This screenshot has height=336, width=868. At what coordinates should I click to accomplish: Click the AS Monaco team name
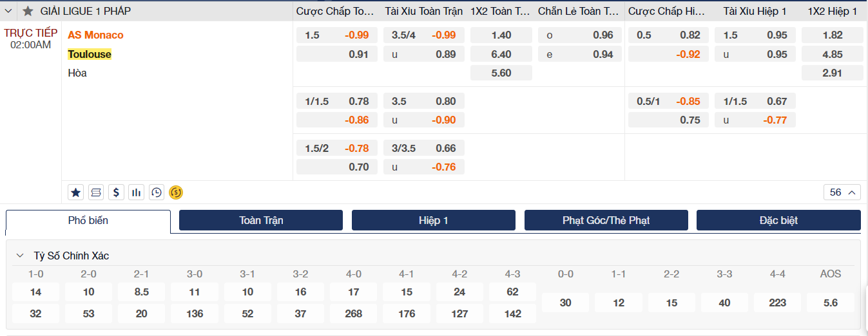(95, 35)
